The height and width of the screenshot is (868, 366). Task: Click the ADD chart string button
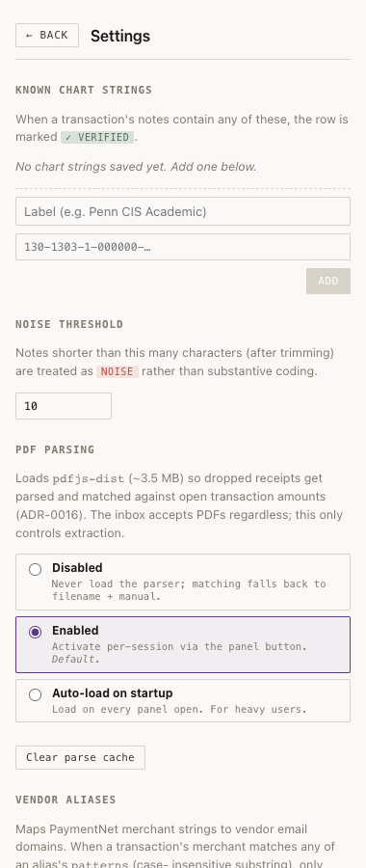(x=328, y=282)
